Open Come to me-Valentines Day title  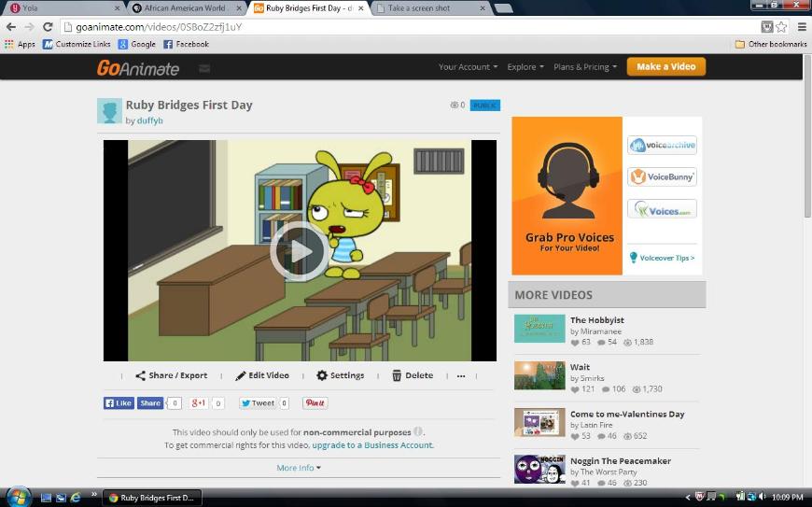tap(627, 414)
